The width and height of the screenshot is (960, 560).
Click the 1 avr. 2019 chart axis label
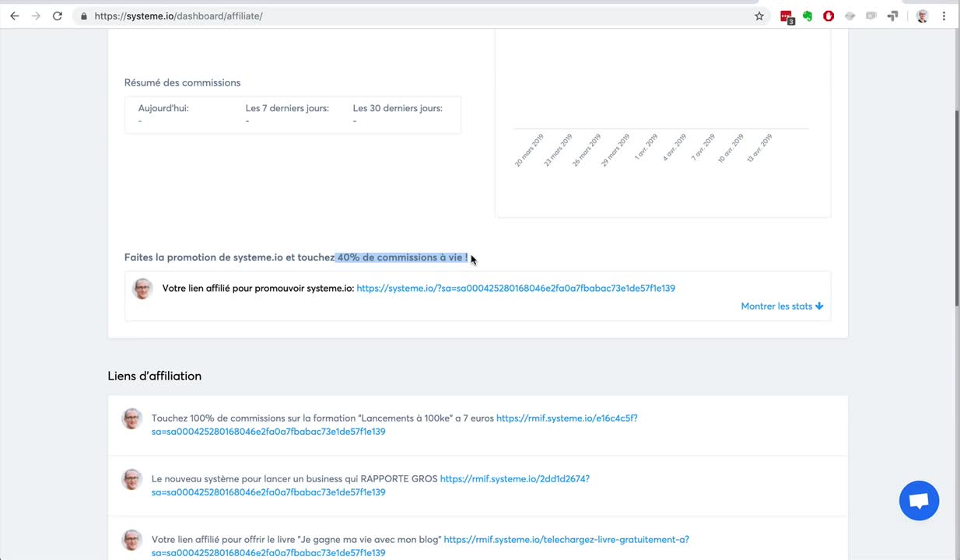pyautogui.click(x=646, y=148)
